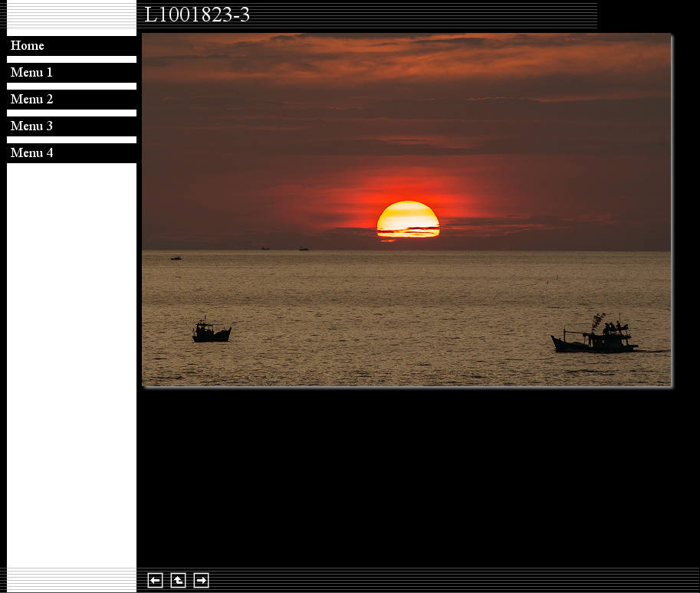Viewport: 700px width, 593px height.
Task: Click the large fishing boat on the right
Action: point(596,338)
